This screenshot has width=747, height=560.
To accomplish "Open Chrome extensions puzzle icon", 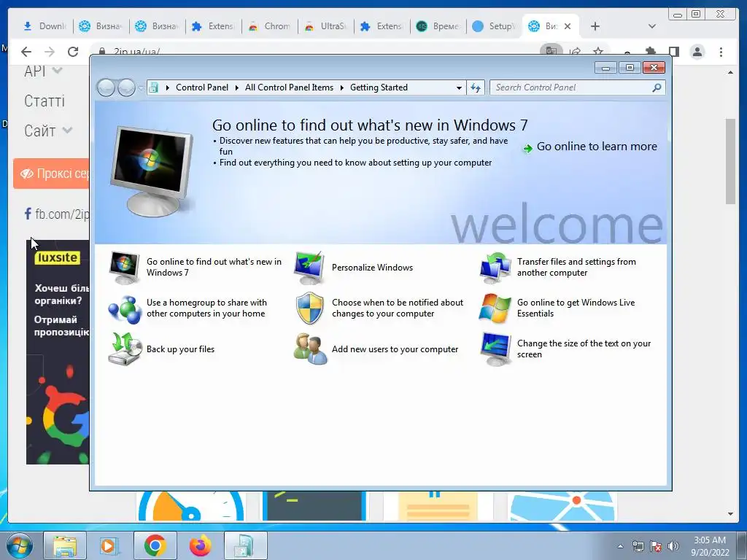I will 650,52.
